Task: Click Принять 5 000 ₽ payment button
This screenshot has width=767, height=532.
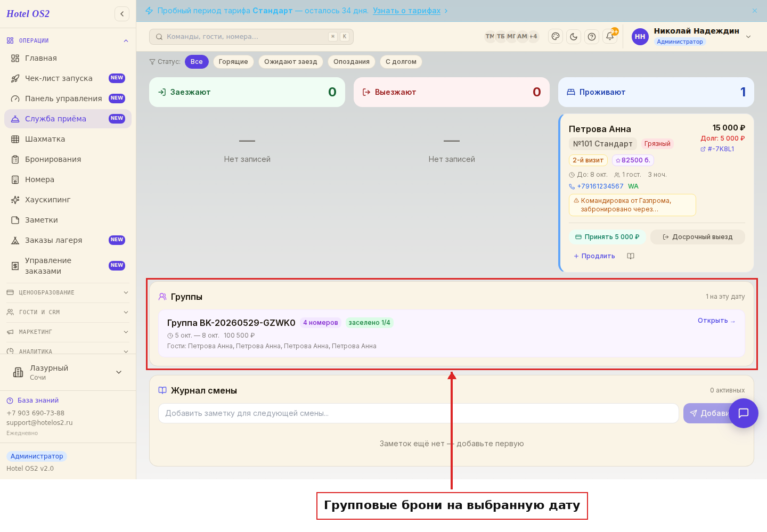Action: [607, 237]
